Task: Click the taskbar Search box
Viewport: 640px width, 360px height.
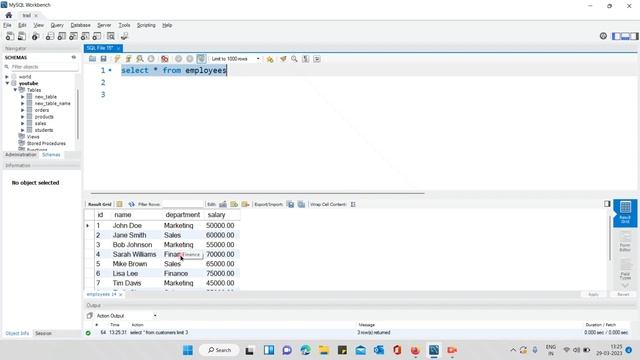Action: pos(219,350)
